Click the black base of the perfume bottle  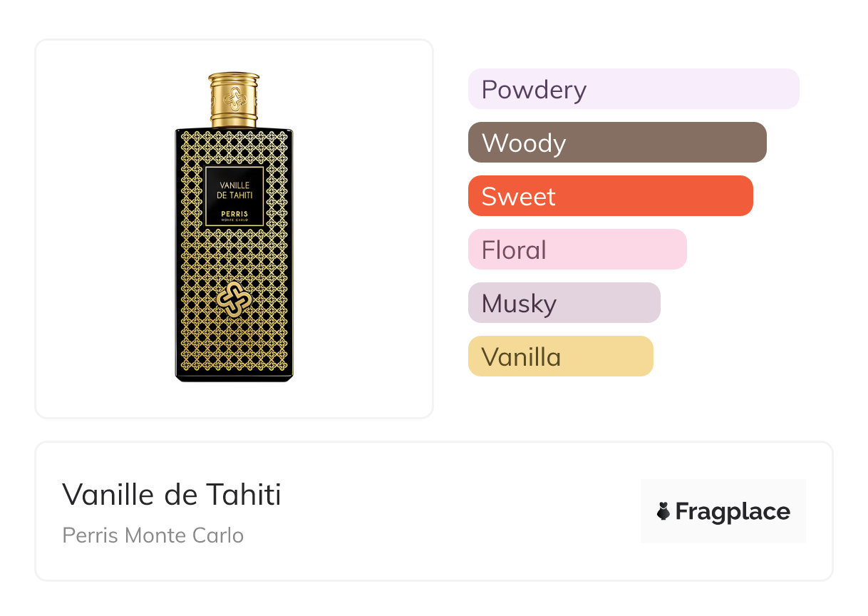234,376
